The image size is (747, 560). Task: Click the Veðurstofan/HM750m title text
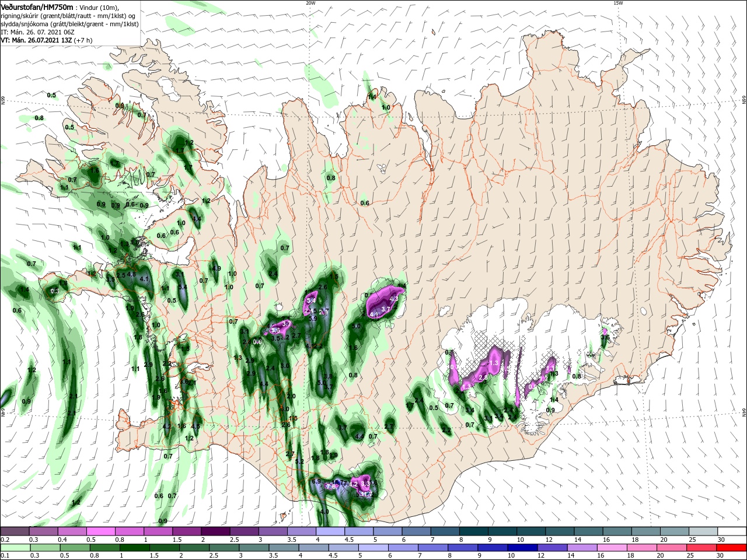(37, 6)
